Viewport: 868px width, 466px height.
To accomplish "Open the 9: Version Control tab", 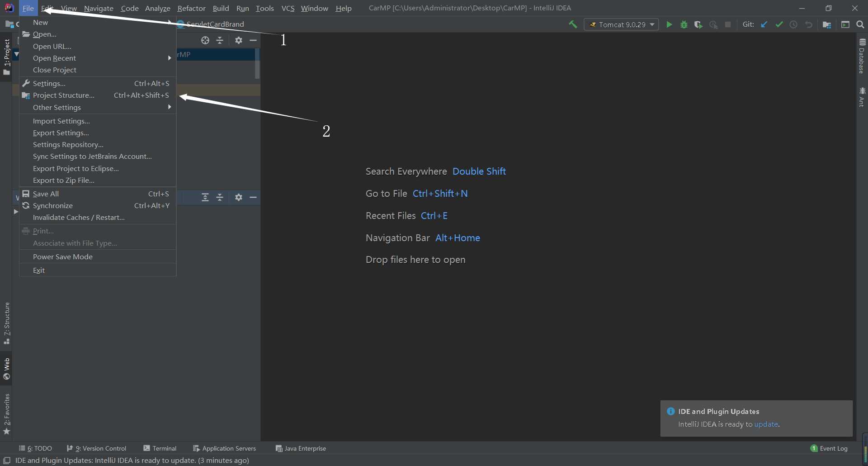I will coord(97,448).
